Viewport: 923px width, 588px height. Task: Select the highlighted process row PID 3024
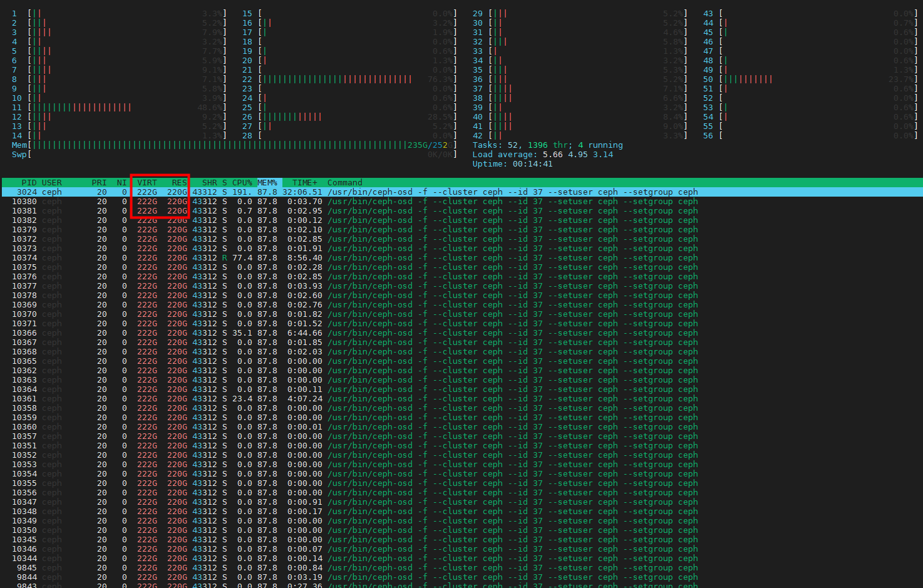(x=461, y=192)
